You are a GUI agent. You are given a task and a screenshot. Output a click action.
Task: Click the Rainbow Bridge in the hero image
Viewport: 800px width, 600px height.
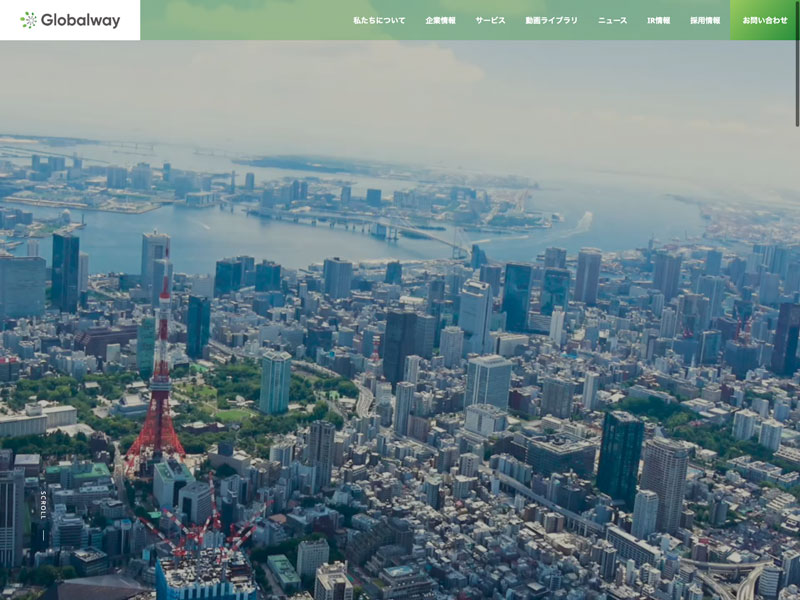point(420,235)
